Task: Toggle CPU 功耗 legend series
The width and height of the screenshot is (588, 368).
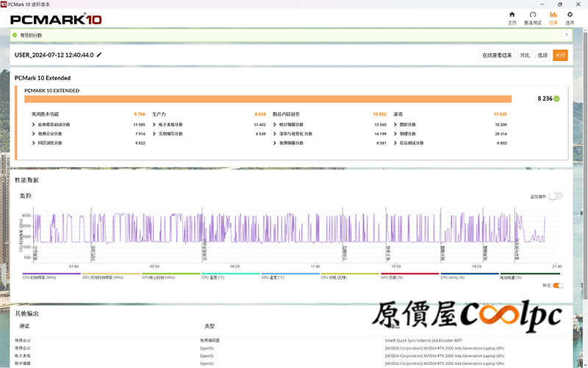Action: pos(350,276)
